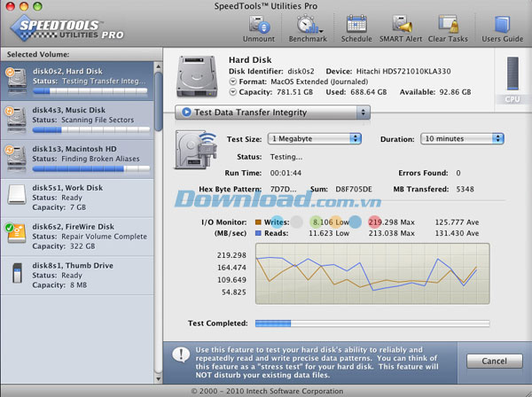Click the disk5s1 Work Disk icon
Screen dimensions: 532x397
pyautogui.click(x=17, y=194)
